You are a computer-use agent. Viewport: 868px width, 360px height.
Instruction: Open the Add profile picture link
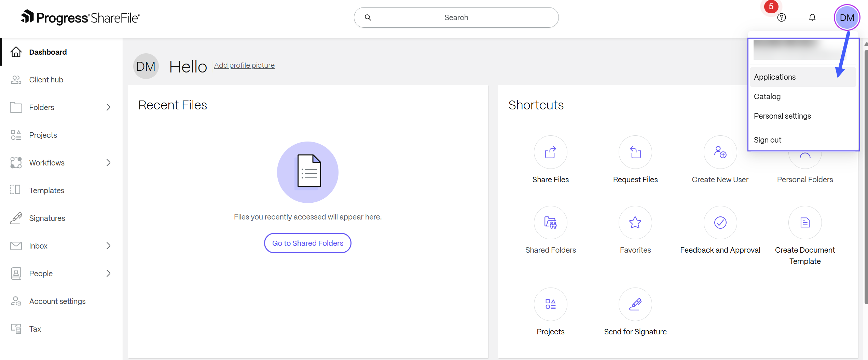click(244, 65)
